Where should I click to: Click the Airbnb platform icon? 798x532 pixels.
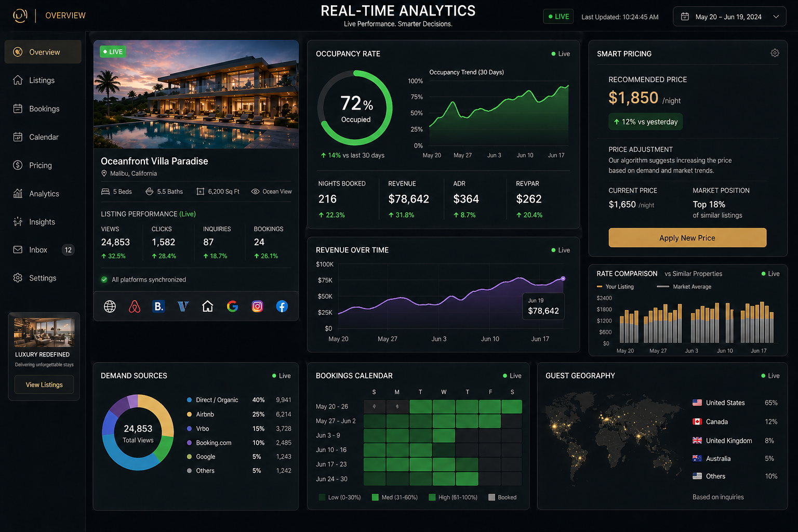click(134, 307)
